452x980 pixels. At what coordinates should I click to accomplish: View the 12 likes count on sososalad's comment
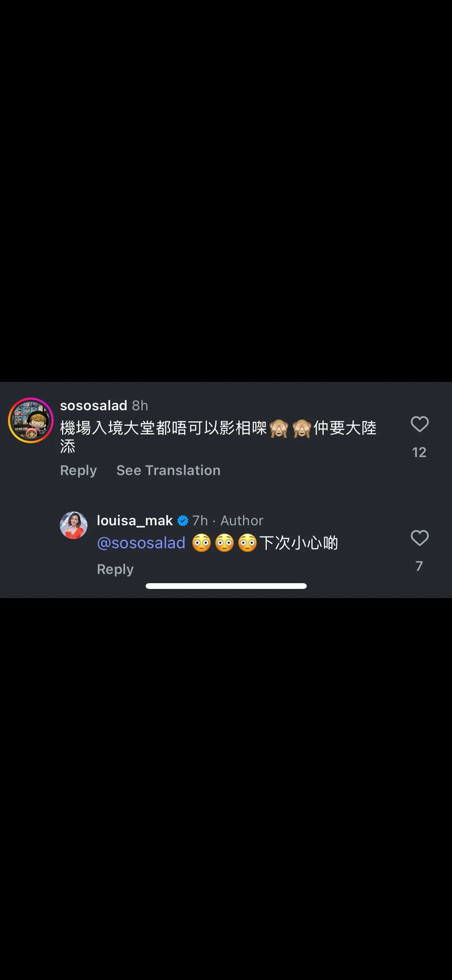[x=419, y=452]
